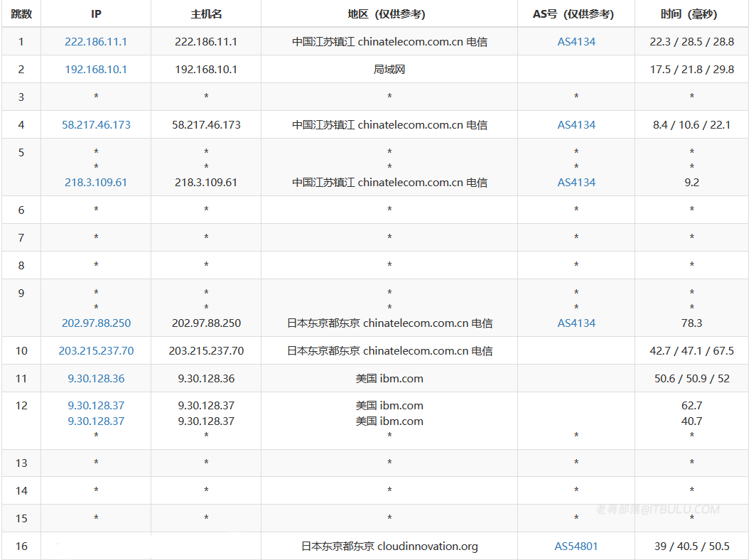
Task: Open AS4134 link in hop 9 row
Action: pyautogui.click(x=576, y=323)
